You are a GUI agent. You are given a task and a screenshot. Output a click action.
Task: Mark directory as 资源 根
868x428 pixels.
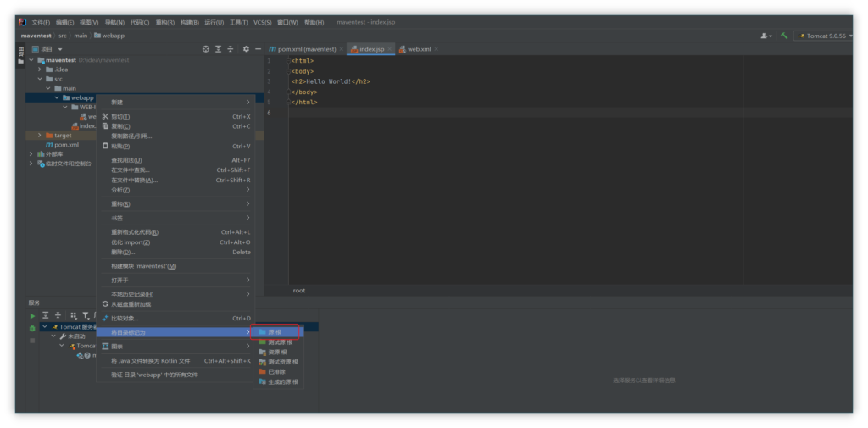point(278,352)
